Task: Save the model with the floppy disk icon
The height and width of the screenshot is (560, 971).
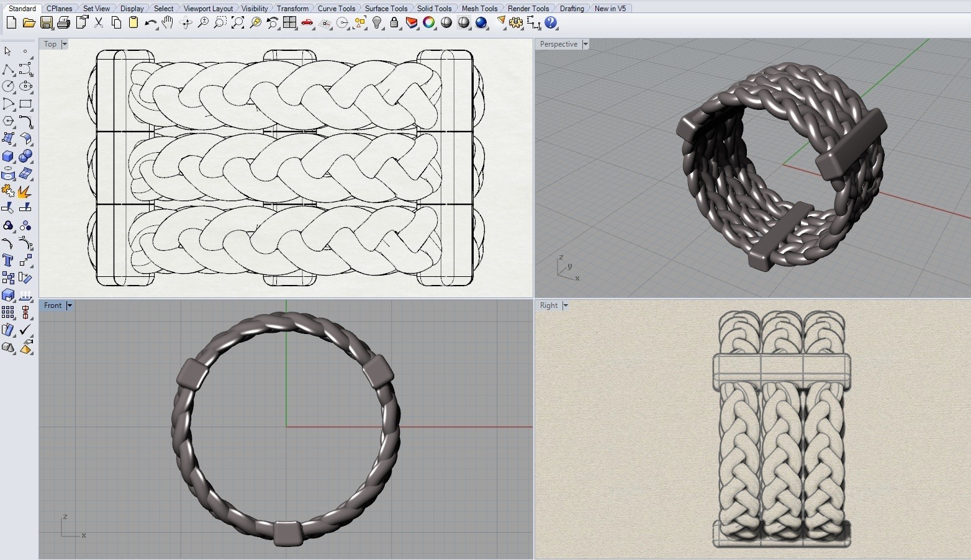Action: tap(47, 23)
